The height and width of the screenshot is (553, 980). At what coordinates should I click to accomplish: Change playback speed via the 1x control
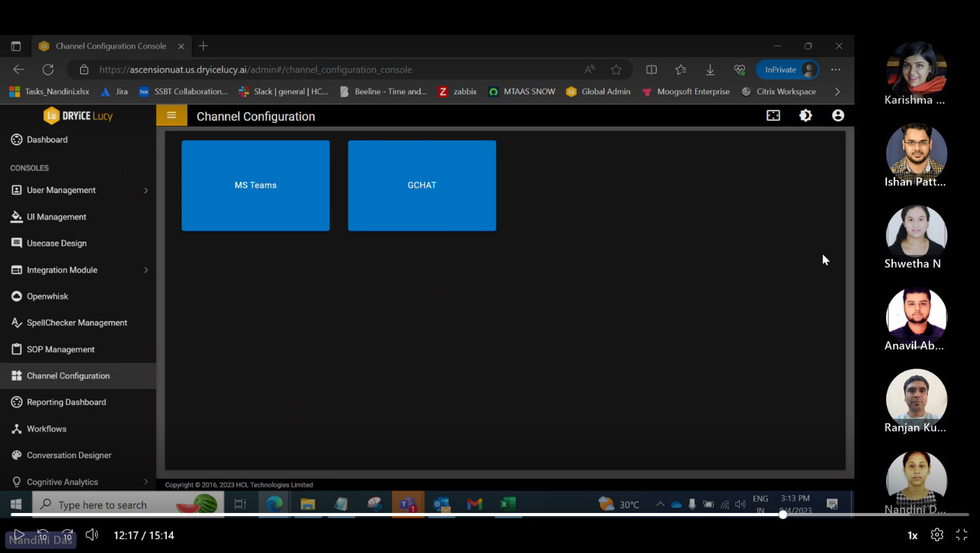913,535
